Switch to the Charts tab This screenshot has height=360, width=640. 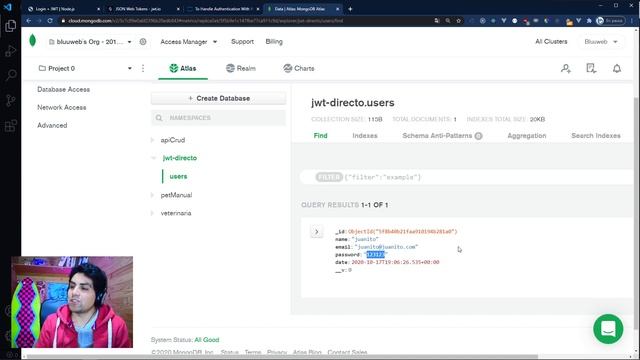[x=299, y=68]
